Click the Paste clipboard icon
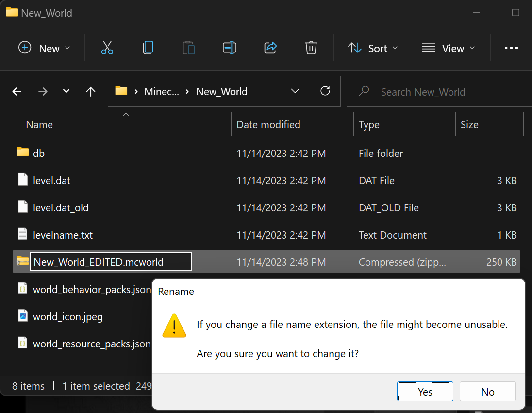 pyautogui.click(x=189, y=48)
